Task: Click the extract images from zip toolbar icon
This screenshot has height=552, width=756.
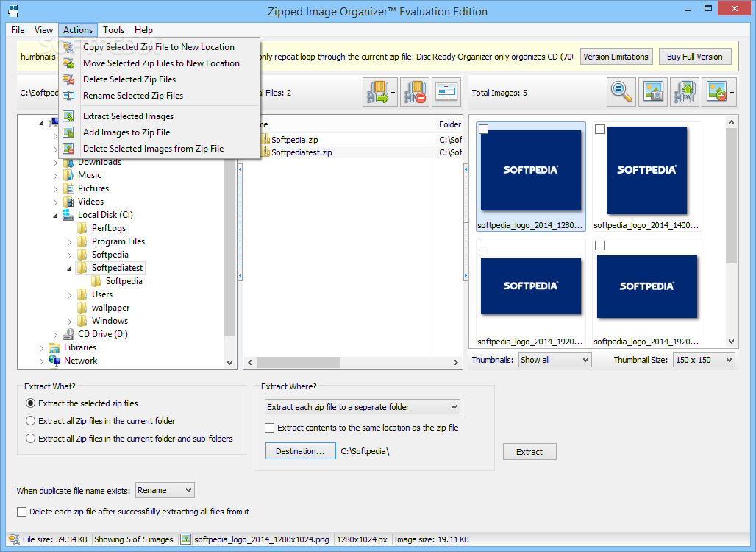Action: [685, 92]
